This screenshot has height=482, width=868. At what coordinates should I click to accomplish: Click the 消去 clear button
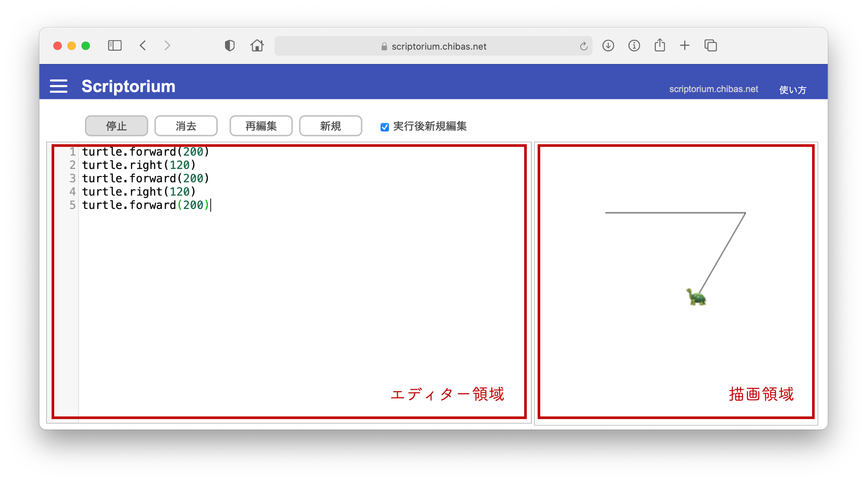point(186,126)
